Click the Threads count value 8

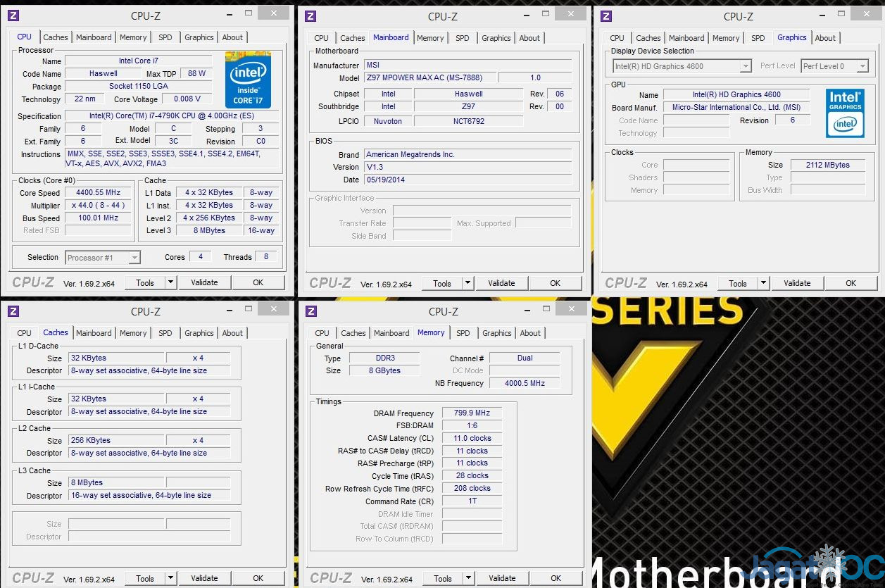click(x=266, y=257)
